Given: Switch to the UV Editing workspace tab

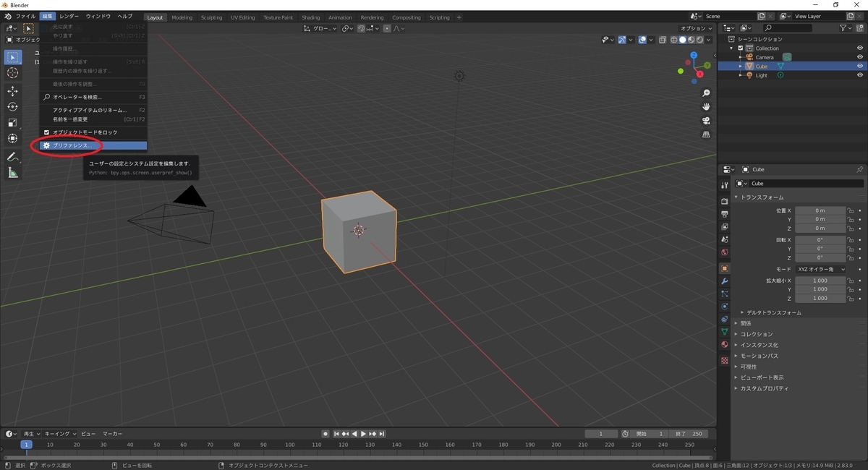Looking at the screenshot, I should point(242,17).
